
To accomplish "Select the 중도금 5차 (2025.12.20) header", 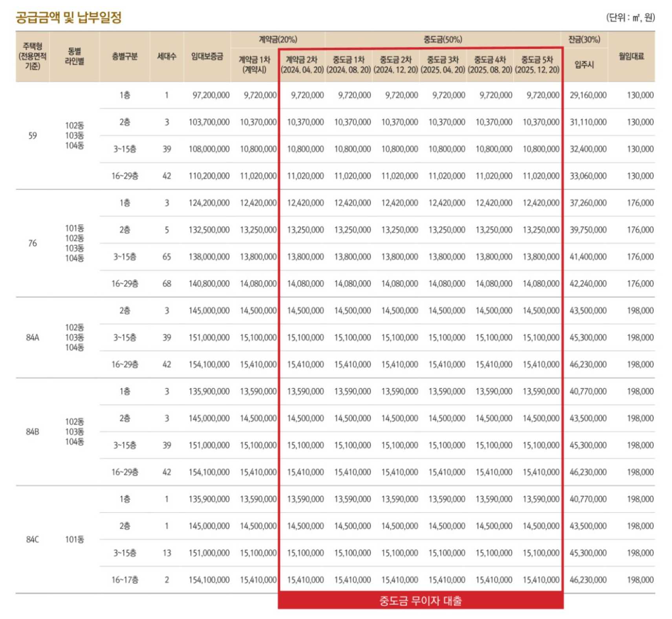I will pyautogui.click(x=537, y=65).
